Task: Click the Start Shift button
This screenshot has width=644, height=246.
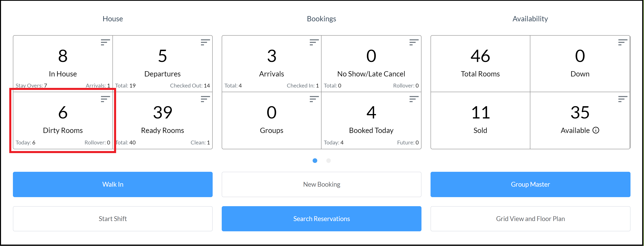Action: coord(113,219)
